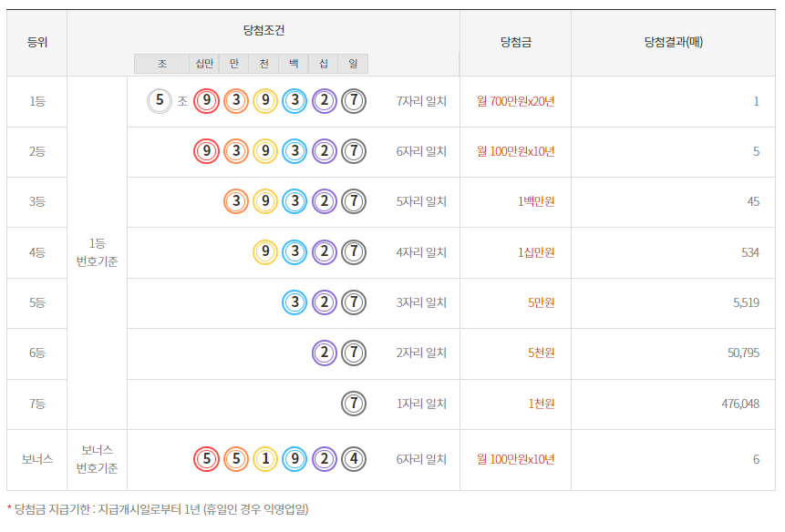Click the winner count 50,795

743,353
